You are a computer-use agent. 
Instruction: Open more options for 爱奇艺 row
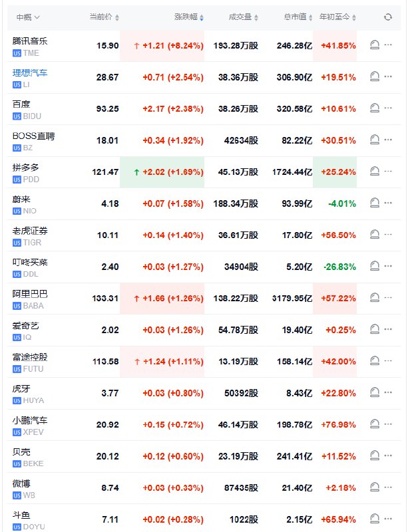point(388,329)
